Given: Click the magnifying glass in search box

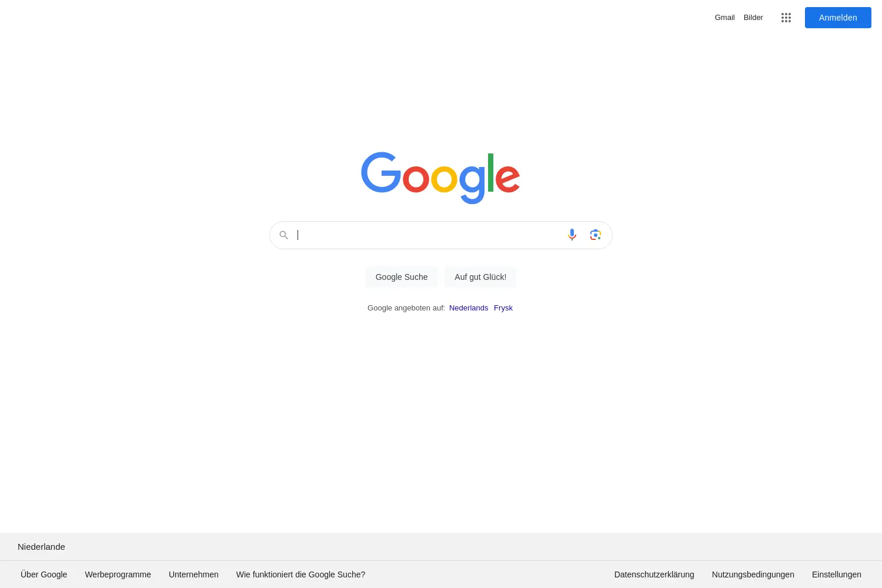Looking at the screenshot, I should [x=284, y=235].
